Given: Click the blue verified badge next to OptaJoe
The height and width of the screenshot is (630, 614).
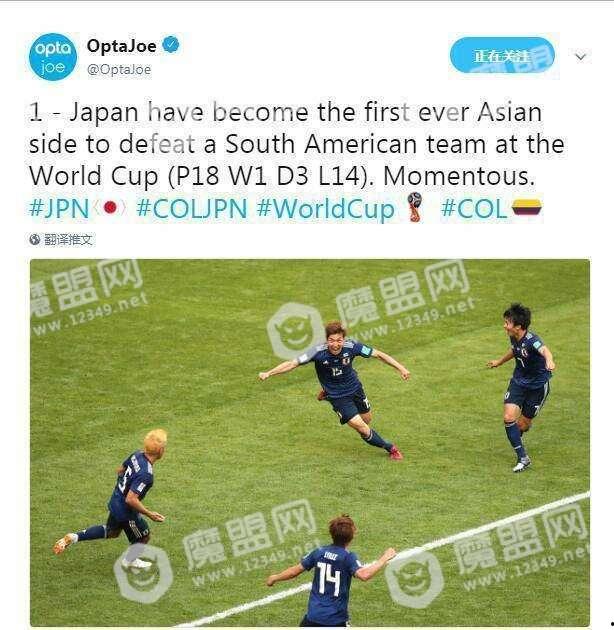Looking at the screenshot, I should click(x=171, y=45).
